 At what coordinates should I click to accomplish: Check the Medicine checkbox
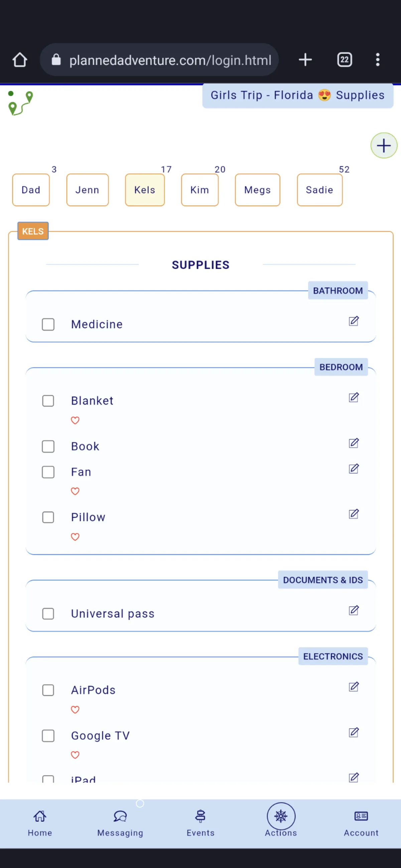[48, 324]
